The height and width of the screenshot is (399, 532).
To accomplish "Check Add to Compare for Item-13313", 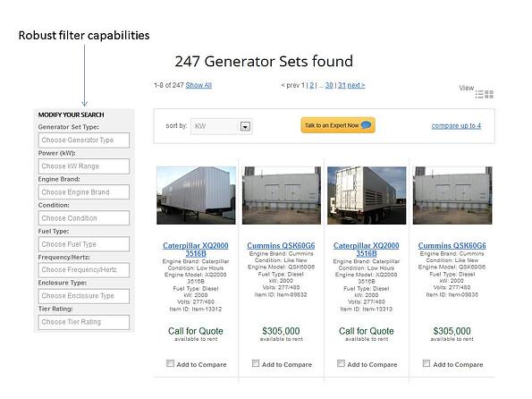I will [x=341, y=363].
